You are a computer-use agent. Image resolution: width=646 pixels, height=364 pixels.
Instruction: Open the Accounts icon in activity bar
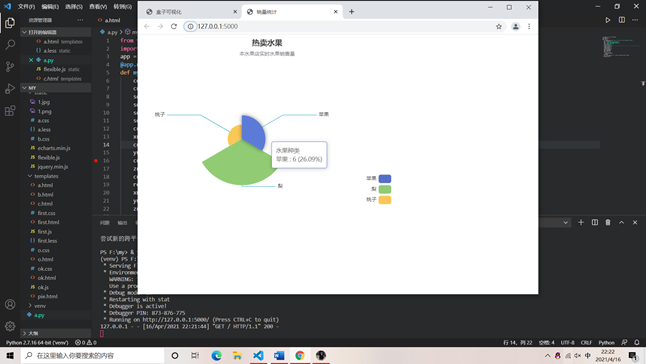[10, 304]
